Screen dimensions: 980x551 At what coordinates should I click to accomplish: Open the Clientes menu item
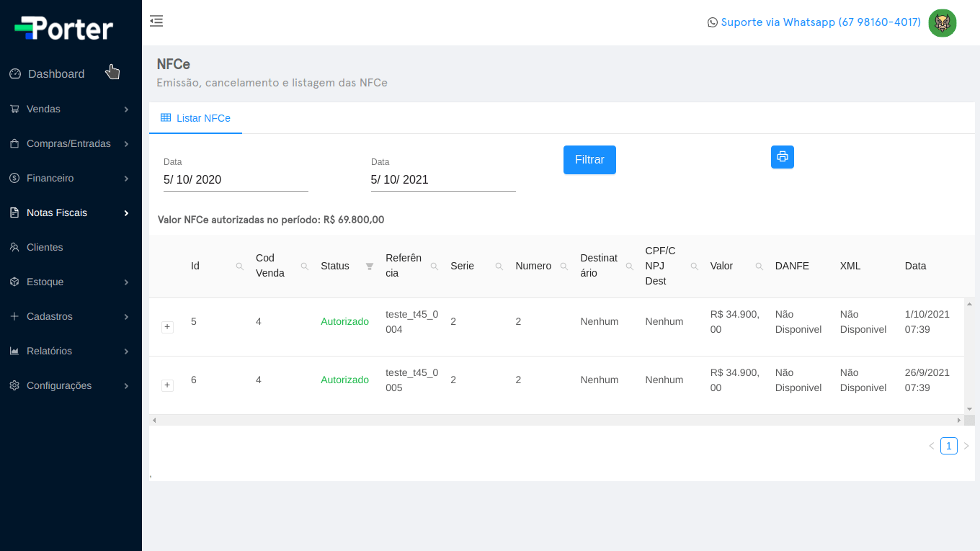pyautogui.click(x=45, y=248)
